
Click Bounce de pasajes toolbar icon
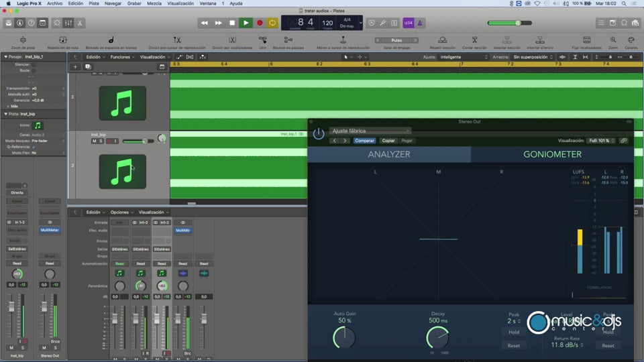point(288,40)
